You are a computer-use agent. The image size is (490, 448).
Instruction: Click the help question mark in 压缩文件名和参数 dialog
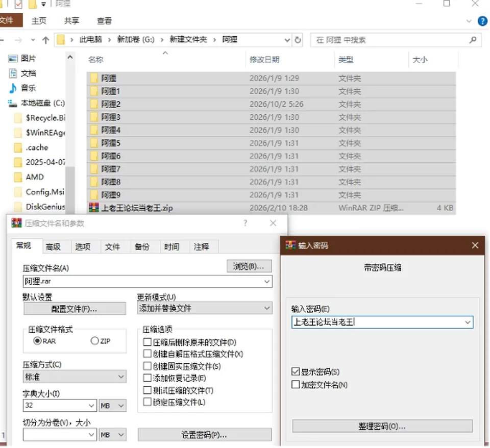point(246,223)
